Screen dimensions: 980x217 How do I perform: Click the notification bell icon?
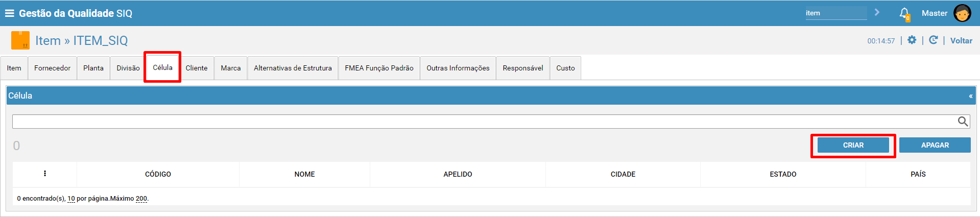click(904, 13)
